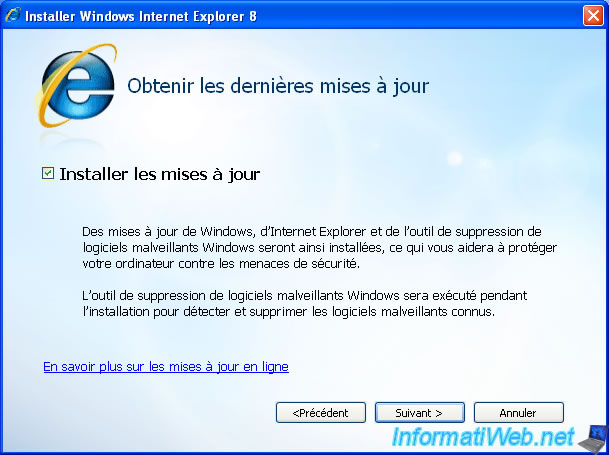Click the 'Obtenir les dernières mises à jour' heading
Image resolution: width=609 pixels, height=455 pixels.
[278, 86]
